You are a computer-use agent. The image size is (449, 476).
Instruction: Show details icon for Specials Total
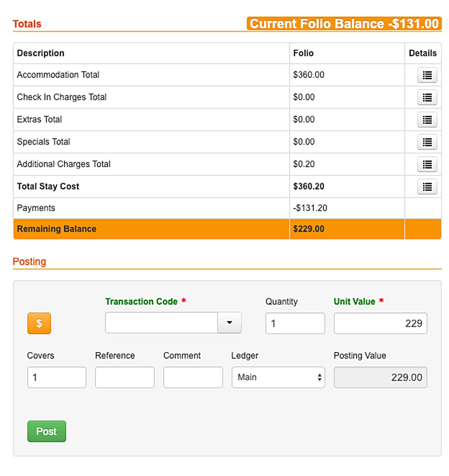click(x=427, y=142)
